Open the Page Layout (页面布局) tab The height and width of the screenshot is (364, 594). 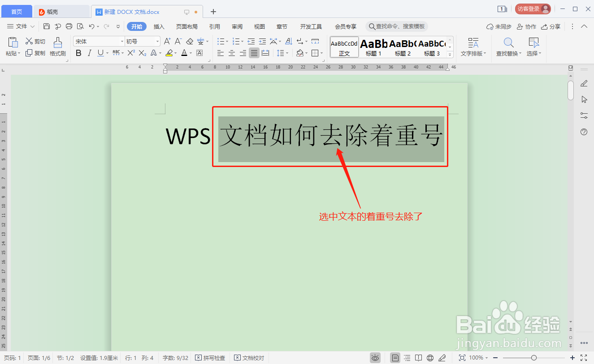tap(187, 26)
